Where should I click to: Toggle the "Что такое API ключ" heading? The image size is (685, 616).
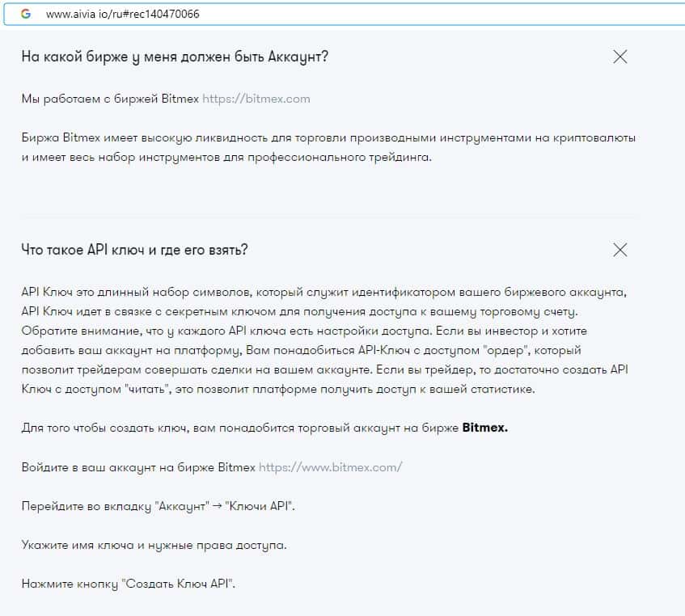pyautogui.click(x=134, y=250)
